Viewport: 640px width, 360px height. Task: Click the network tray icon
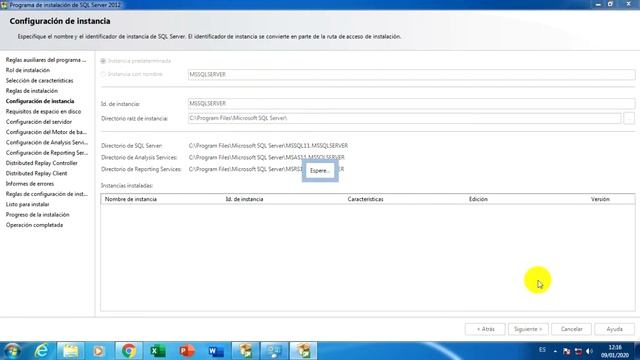pos(578,351)
